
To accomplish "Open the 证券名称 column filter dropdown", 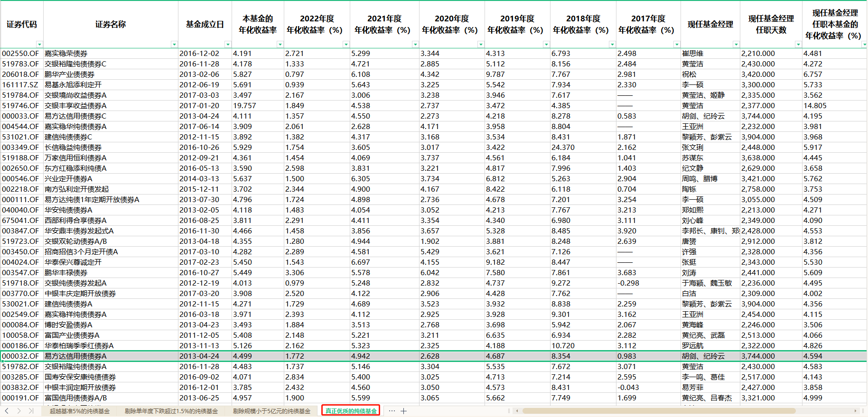I will pyautogui.click(x=174, y=44).
